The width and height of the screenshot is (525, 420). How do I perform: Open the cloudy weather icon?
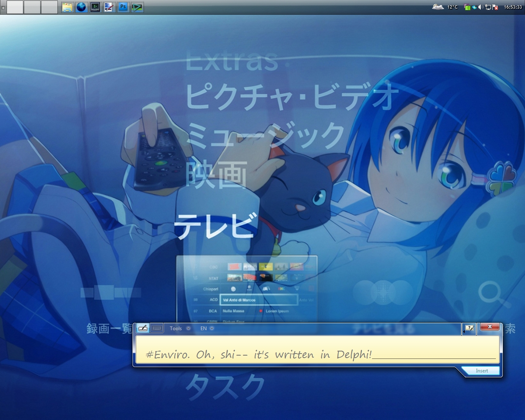pos(438,7)
